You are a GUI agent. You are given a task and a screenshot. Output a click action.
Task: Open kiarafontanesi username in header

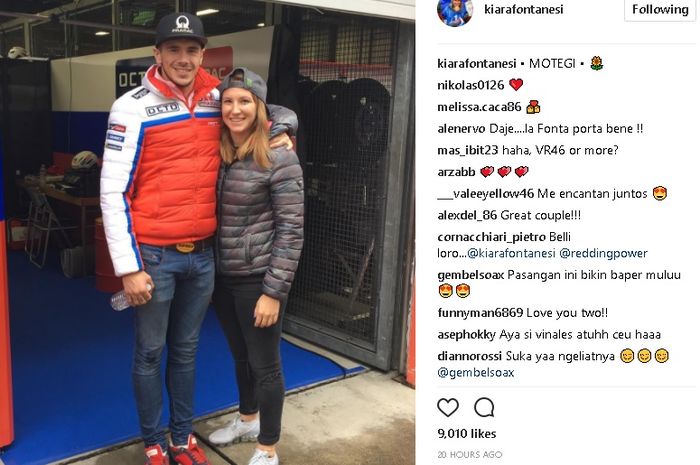[x=524, y=9]
